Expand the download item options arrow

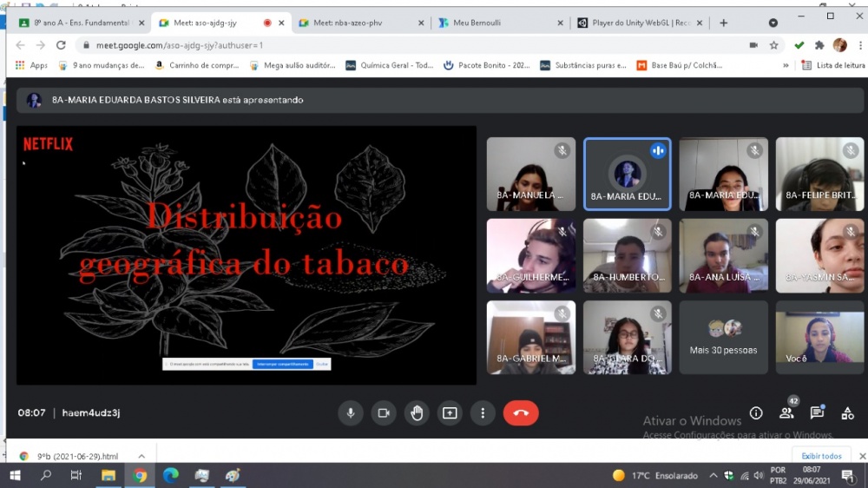point(141,457)
